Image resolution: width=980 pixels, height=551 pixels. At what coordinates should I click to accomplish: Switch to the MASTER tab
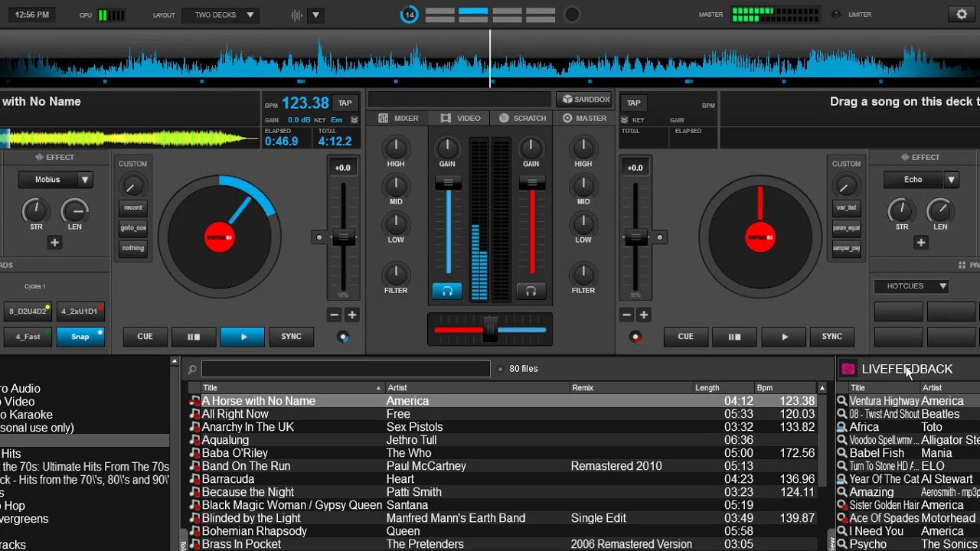tap(585, 119)
